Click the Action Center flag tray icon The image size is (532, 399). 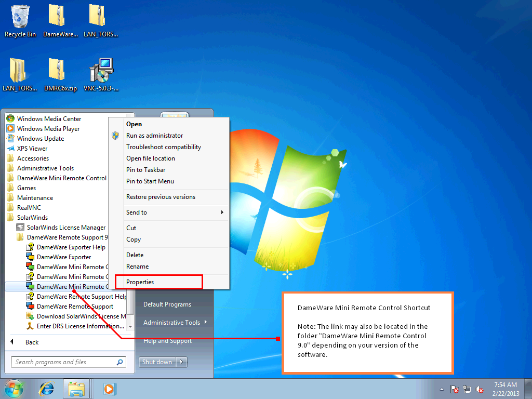(x=455, y=389)
